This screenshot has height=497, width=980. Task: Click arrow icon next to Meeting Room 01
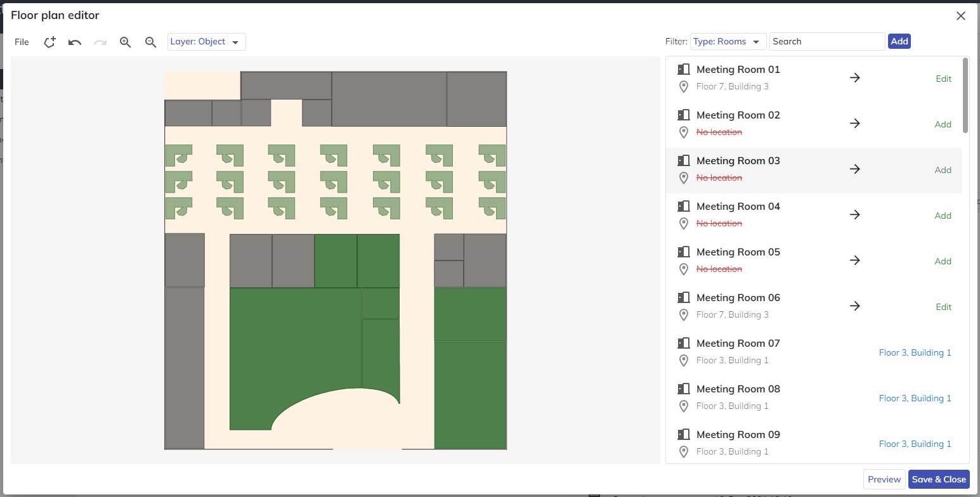coord(855,78)
